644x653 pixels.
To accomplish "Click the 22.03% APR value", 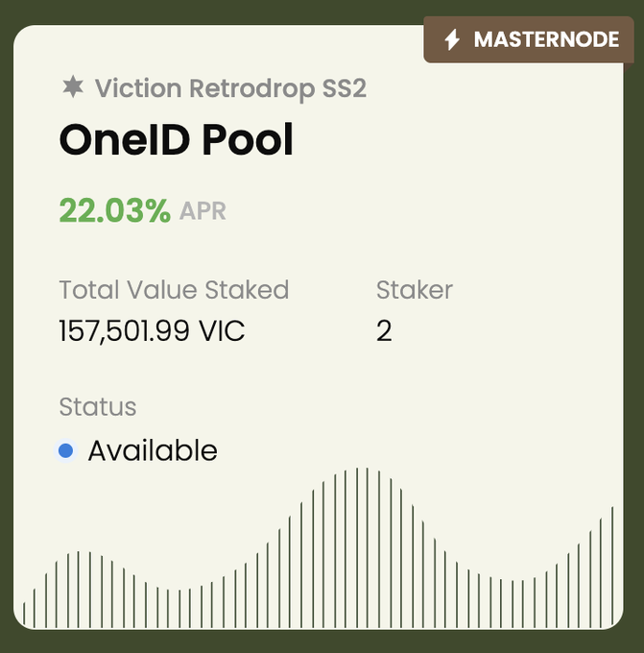I will 114,210.
